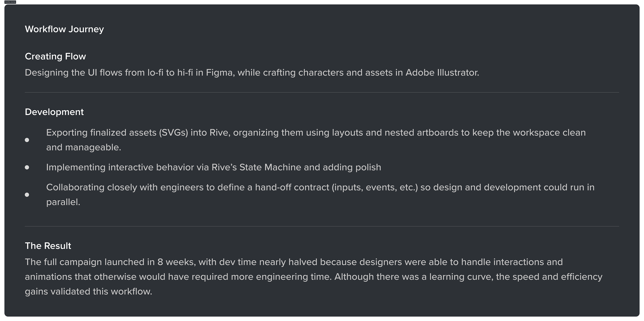Click The Result heading
Image resolution: width=644 pixels, height=321 pixels.
click(48, 246)
